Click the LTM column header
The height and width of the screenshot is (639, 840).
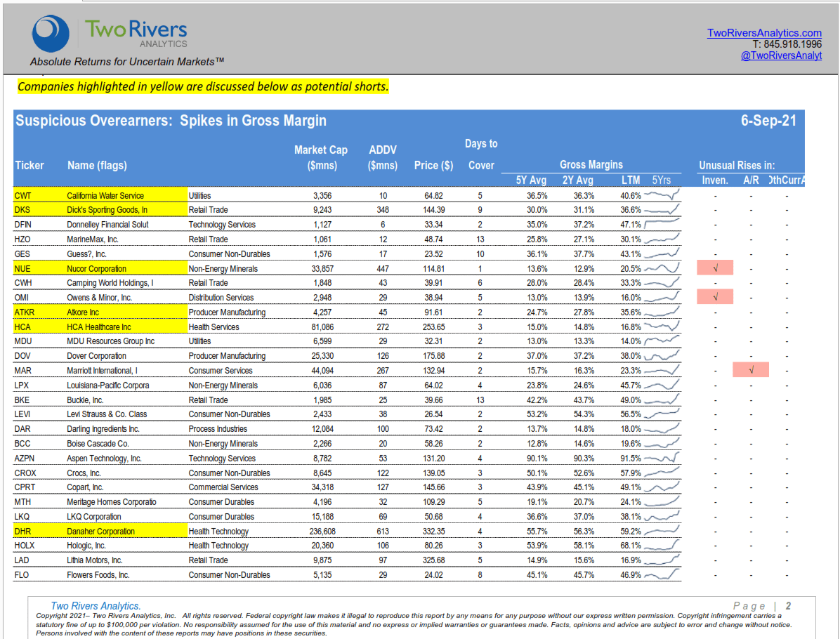click(x=631, y=180)
